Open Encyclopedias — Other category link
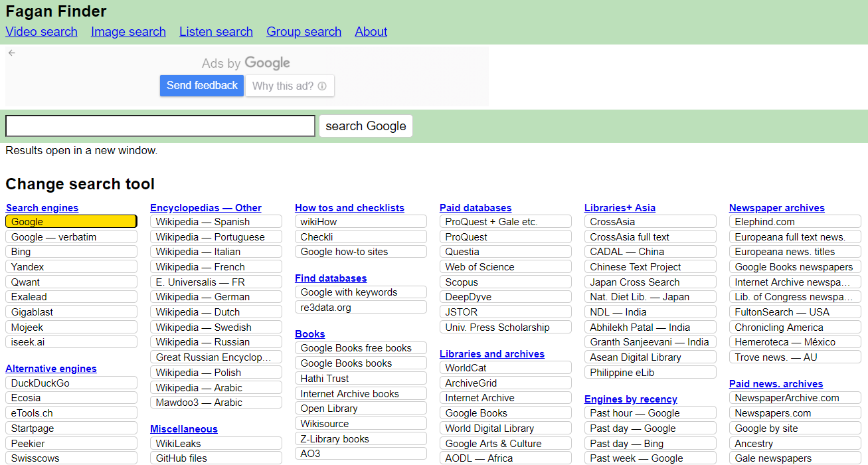The height and width of the screenshot is (465, 868). (206, 208)
